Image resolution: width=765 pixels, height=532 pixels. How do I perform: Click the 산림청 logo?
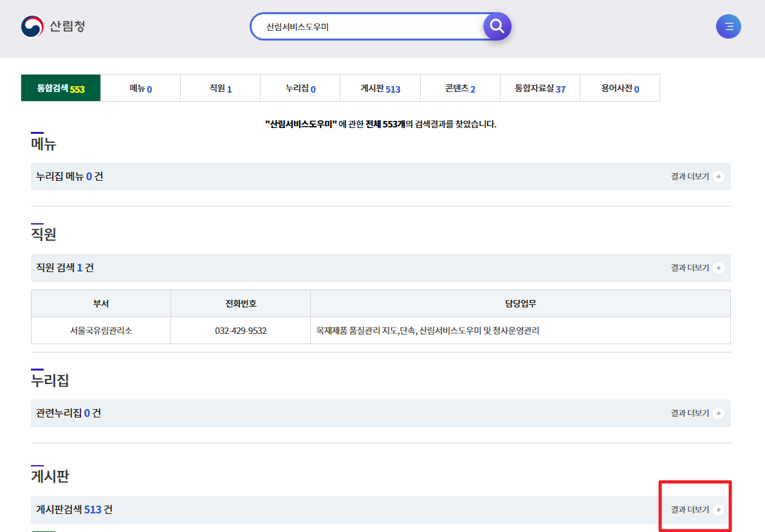tap(54, 26)
